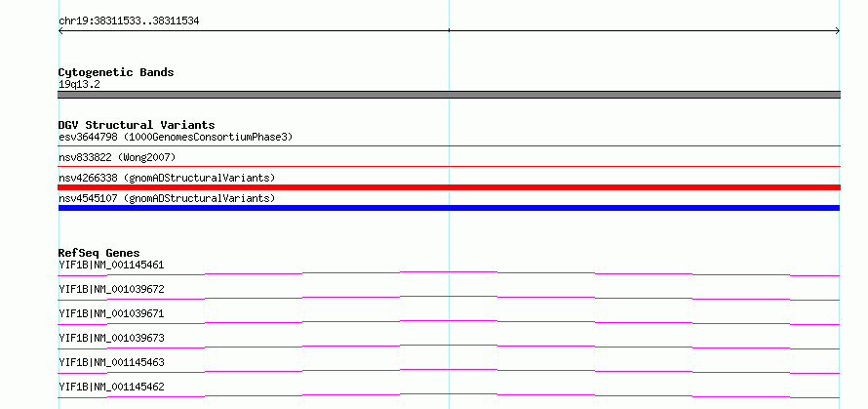Click the 19q13.2 band label
The width and height of the screenshot is (868, 409).
(79, 84)
